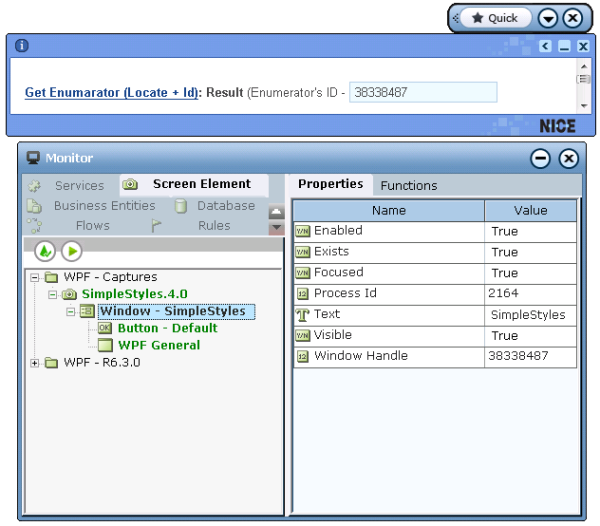
Task: Click the Text property type icon
Action: [302, 315]
